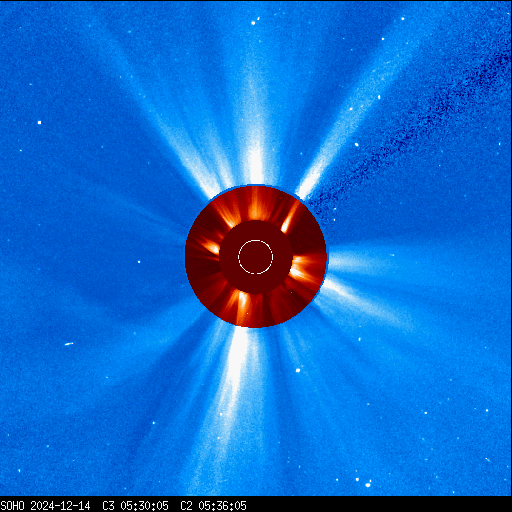Click the C2 instrument label
The height and width of the screenshot is (512, 512).
click(186, 506)
